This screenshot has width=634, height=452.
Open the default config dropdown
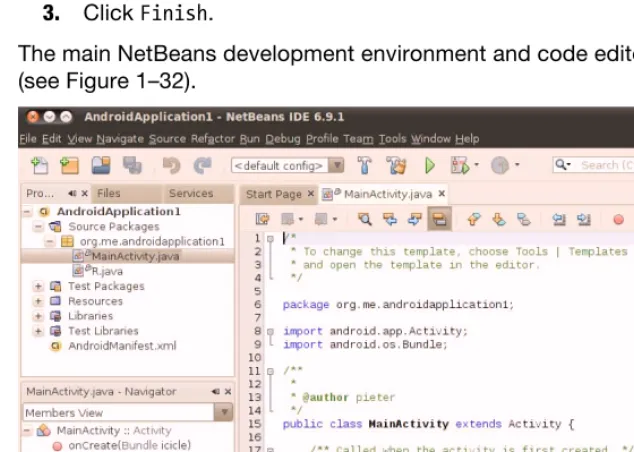coord(336,165)
